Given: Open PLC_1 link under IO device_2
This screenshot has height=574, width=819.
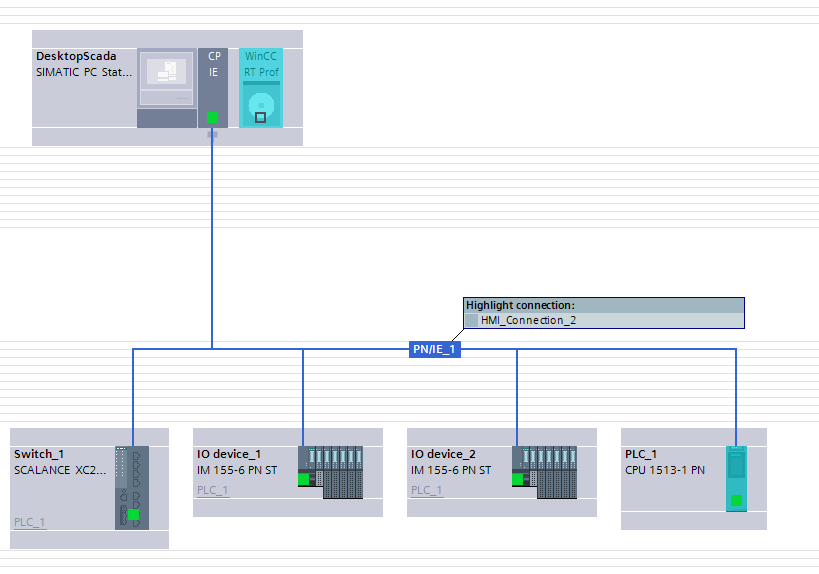Looking at the screenshot, I should pyautogui.click(x=427, y=490).
